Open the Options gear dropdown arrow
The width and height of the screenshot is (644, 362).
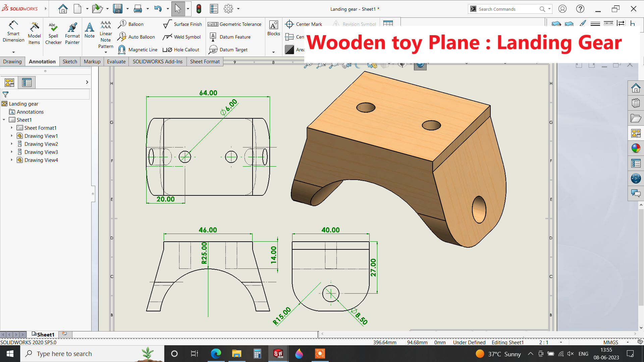coord(238,9)
